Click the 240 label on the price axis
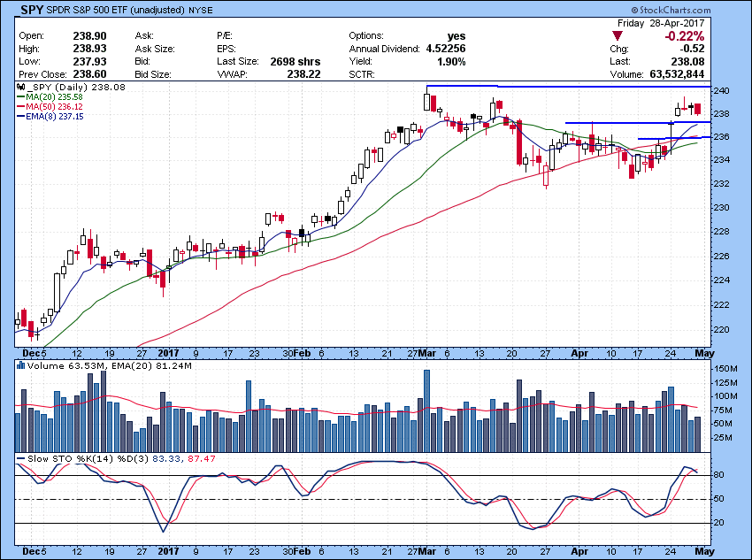 (723, 91)
